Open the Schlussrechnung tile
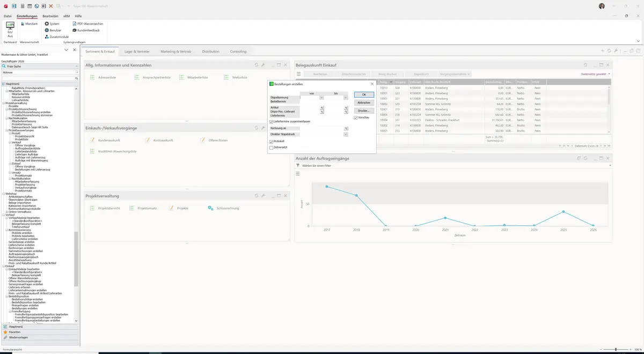 pyautogui.click(x=224, y=208)
